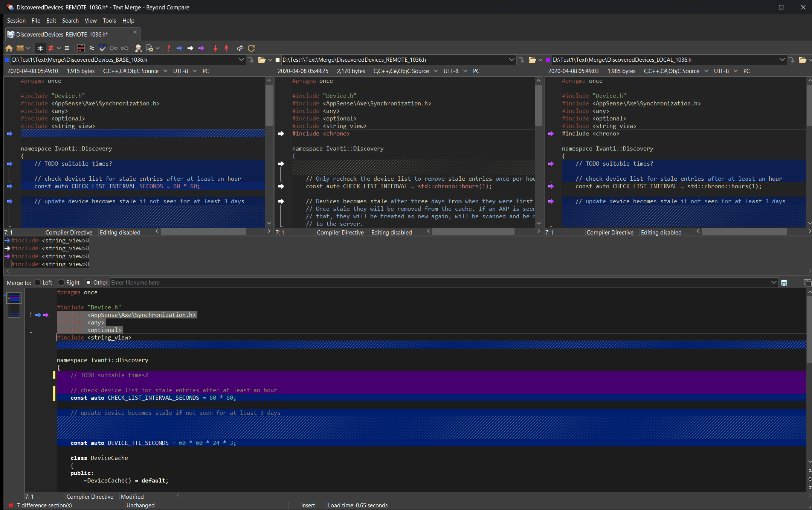Take left TODO suitable times blue arrow
Viewport: 812px width, 510px height.
(x=9, y=164)
